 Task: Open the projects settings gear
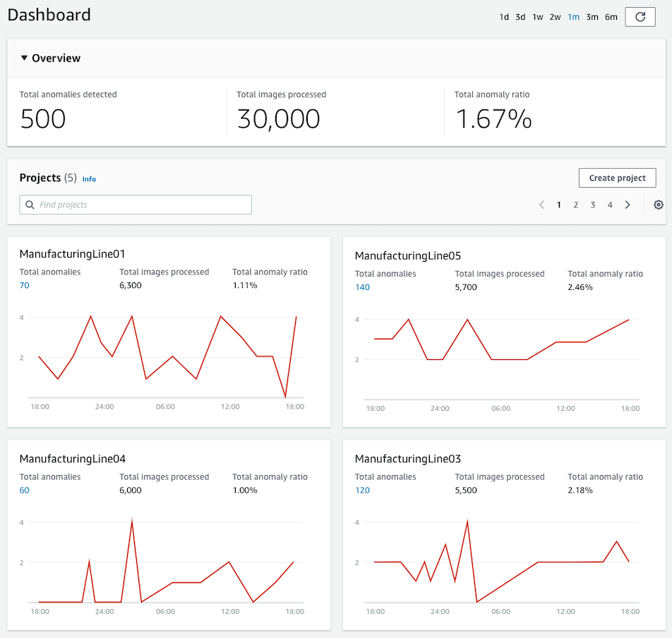[659, 205]
